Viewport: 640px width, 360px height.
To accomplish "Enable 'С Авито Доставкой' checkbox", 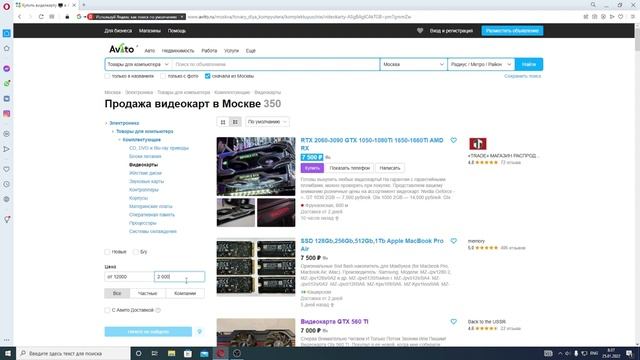I will tap(107, 310).
